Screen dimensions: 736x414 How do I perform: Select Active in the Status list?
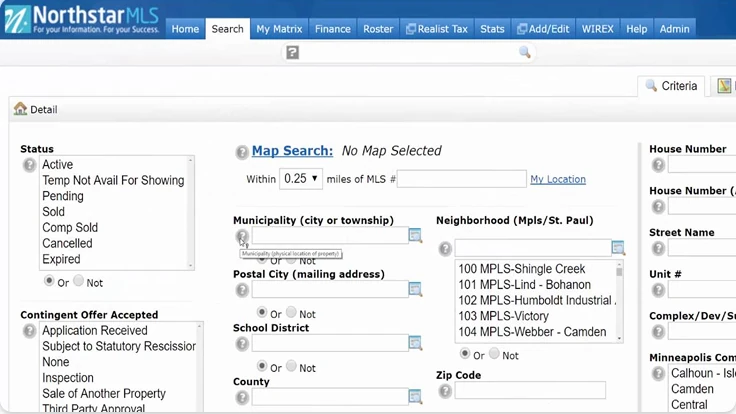point(58,165)
